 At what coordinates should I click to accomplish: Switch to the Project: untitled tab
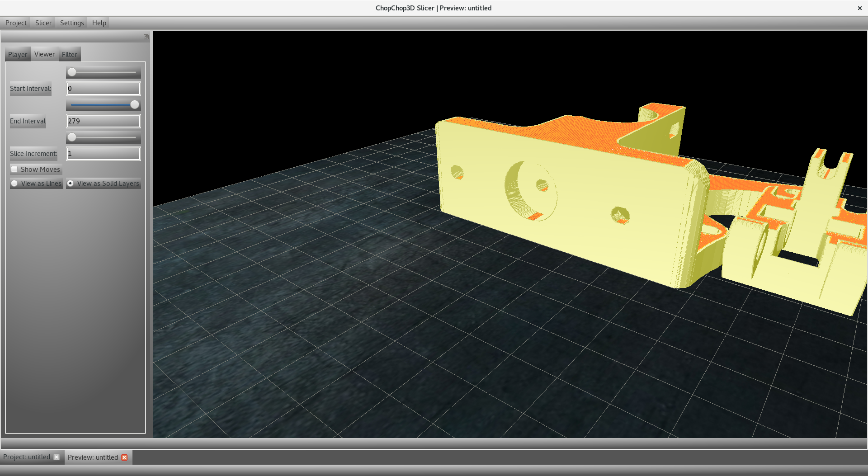click(x=27, y=457)
